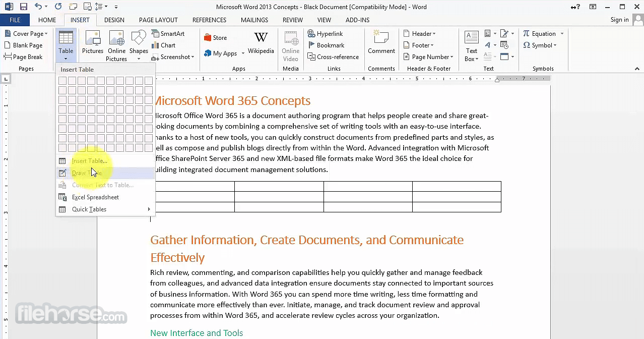Open the Screenshot dropdown
644x339 pixels.
point(173,57)
